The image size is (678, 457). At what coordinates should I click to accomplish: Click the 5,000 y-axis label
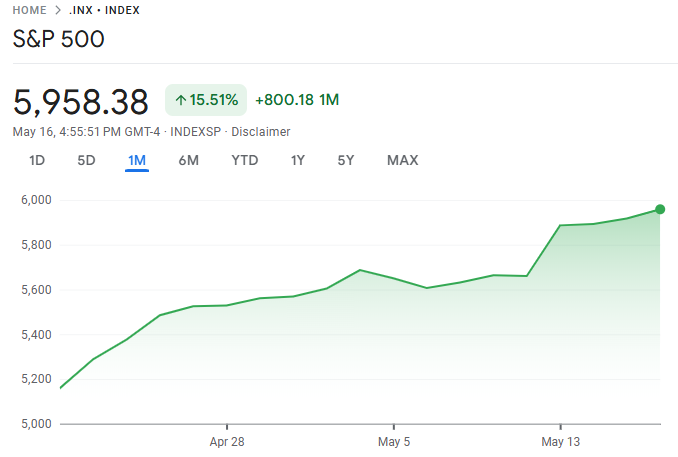click(36, 424)
